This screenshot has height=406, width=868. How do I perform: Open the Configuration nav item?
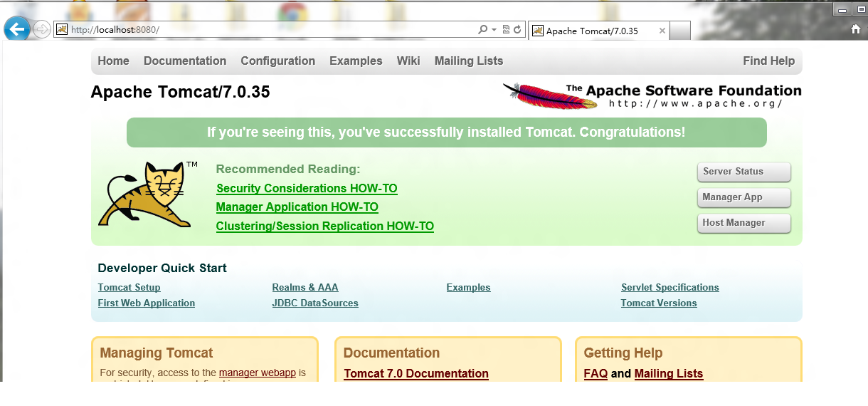point(277,61)
